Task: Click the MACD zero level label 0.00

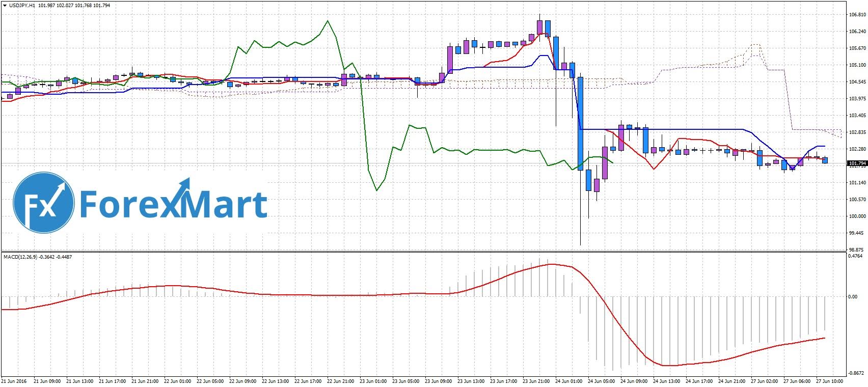Action: pyautogui.click(x=853, y=297)
